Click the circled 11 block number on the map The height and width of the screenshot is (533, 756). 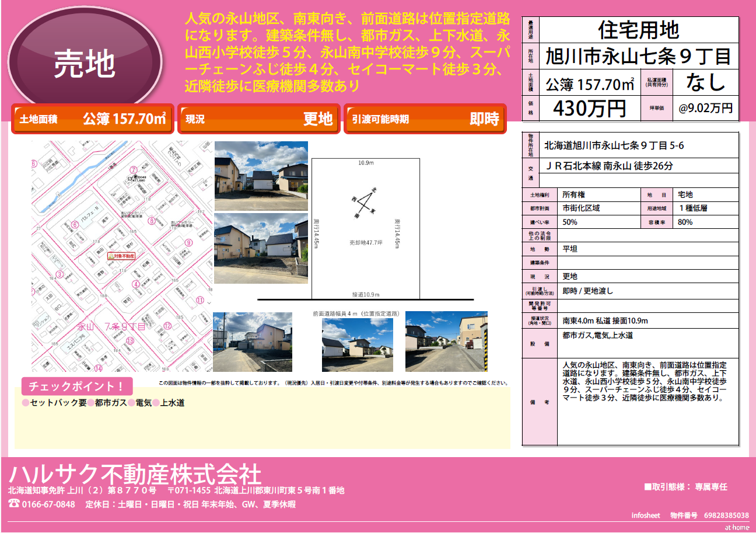(x=200, y=301)
